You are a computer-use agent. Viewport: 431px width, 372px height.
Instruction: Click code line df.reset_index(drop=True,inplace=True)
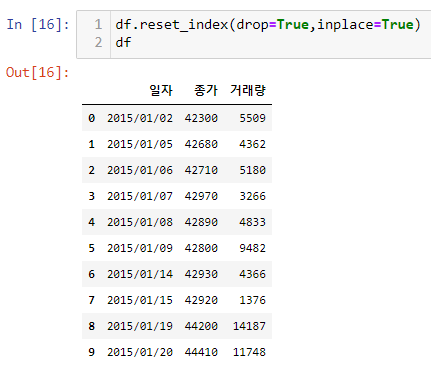[268, 25]
